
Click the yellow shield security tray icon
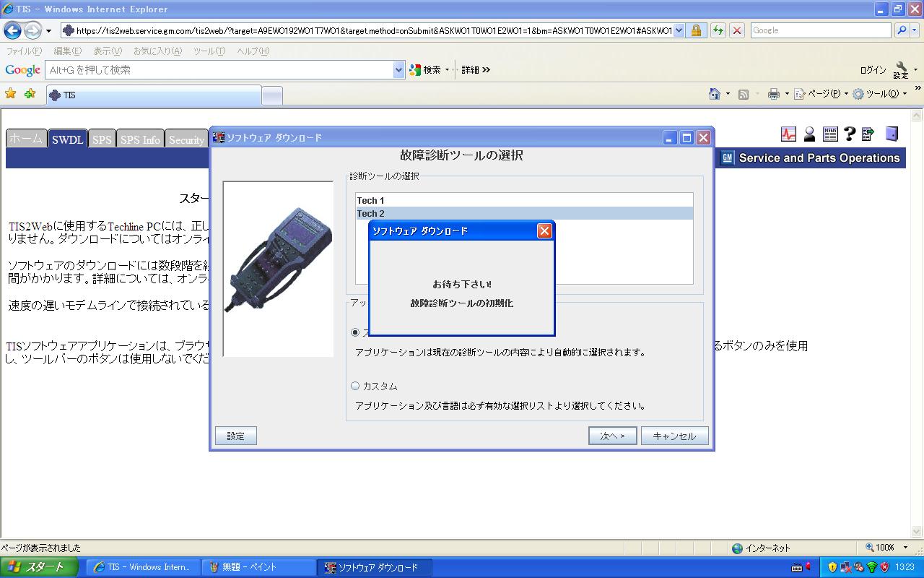point(832,567)
